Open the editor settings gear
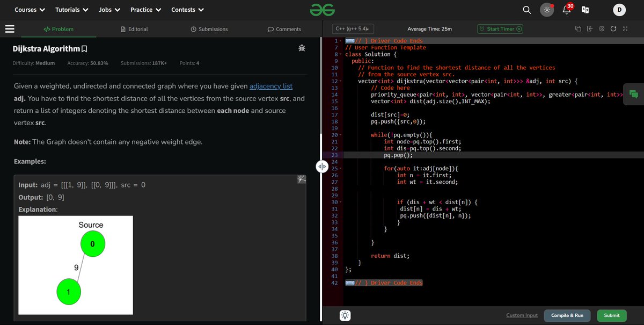Viewport: 644px width, 325px height. tap(602, 29)
